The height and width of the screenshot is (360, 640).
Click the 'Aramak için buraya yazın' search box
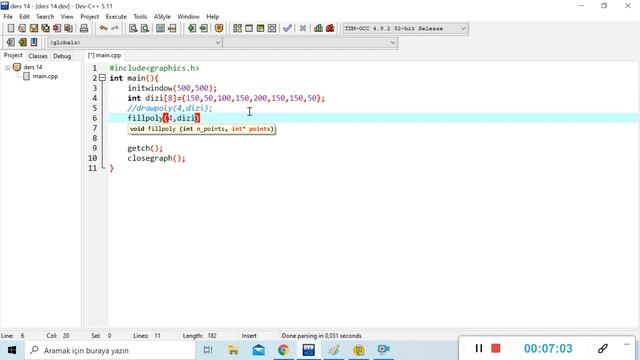coord(110,350)
